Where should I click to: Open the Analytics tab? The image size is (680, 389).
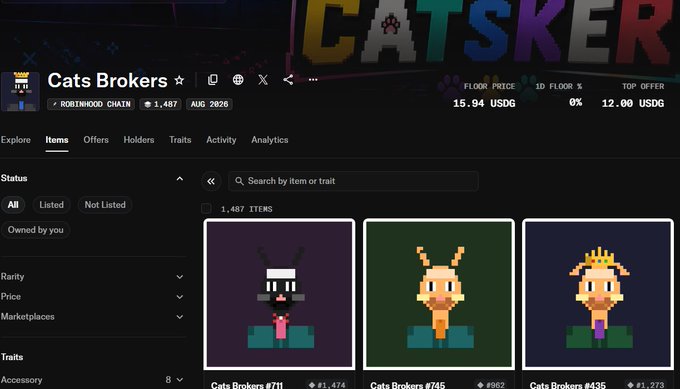270,140
